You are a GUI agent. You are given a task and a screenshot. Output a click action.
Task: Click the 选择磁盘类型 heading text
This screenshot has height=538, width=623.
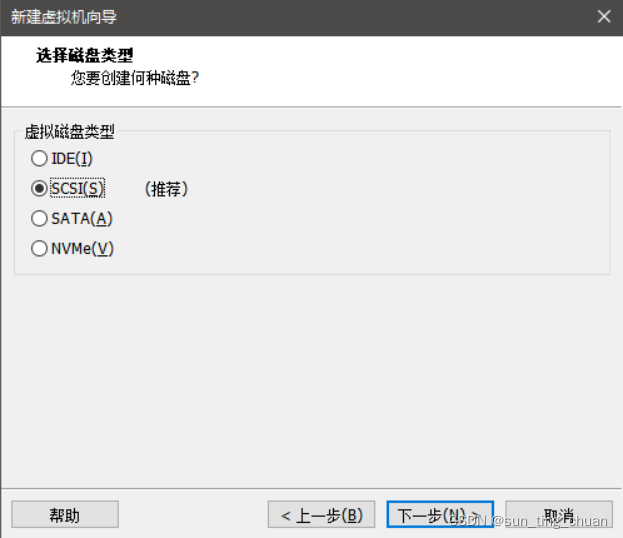pyautogui.click(x=85, y=55)
